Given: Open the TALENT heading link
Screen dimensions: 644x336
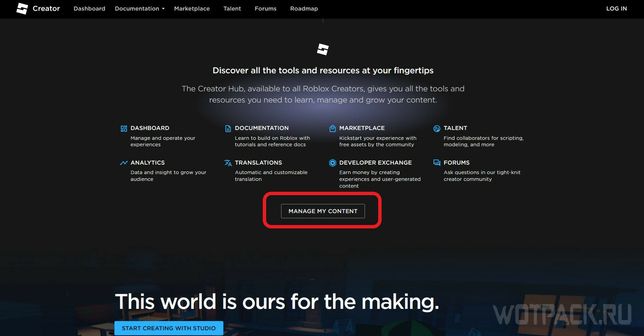Looking at the screenshot, I should point(455,128).
